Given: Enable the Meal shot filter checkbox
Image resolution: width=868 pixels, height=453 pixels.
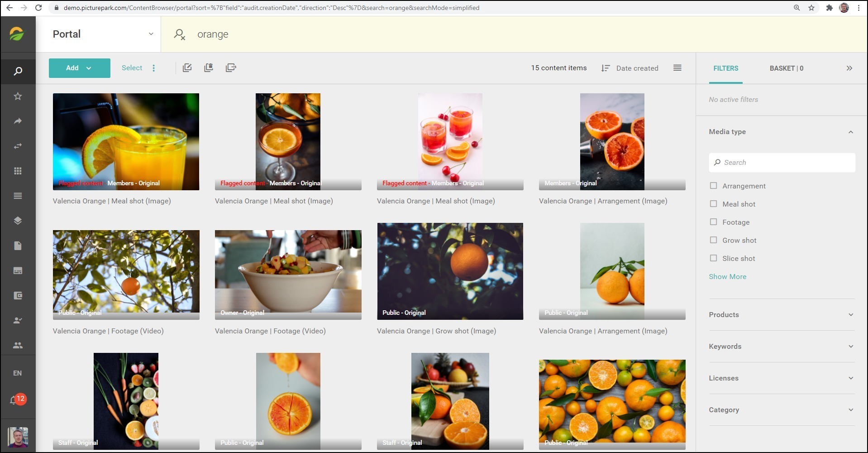Looking at the screenshot, I should 713,204.
